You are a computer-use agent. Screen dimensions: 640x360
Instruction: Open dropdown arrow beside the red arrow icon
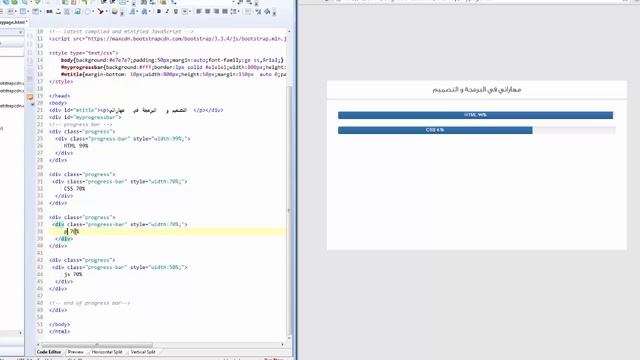coord(106,11)
